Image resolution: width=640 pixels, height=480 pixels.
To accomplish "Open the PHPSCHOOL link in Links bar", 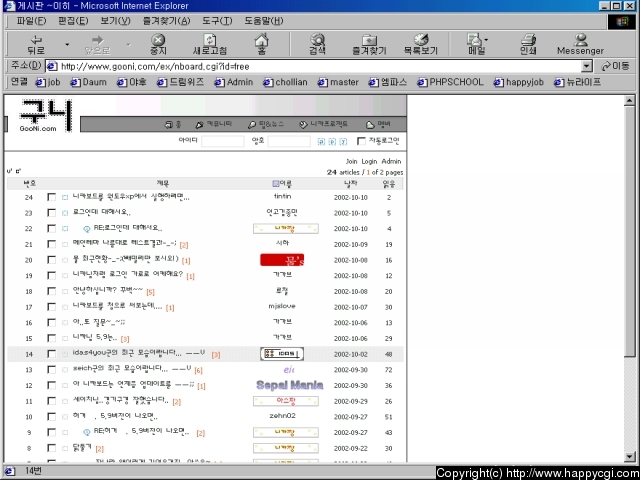I will coord(456,82).
